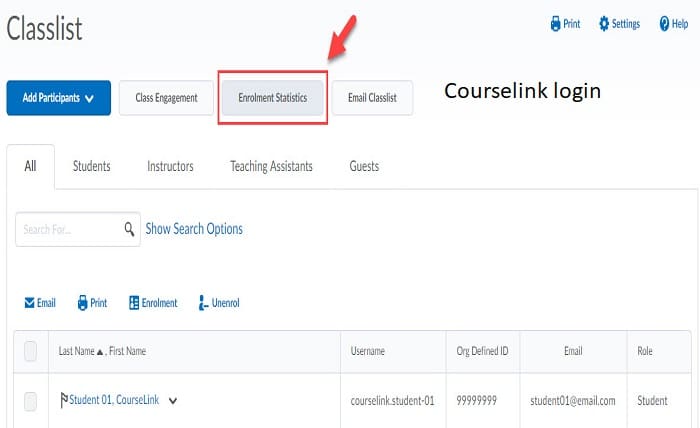Viewport: 700px width, 428px height.
Task: Click Show Search Options link
Action: point(194,229)
